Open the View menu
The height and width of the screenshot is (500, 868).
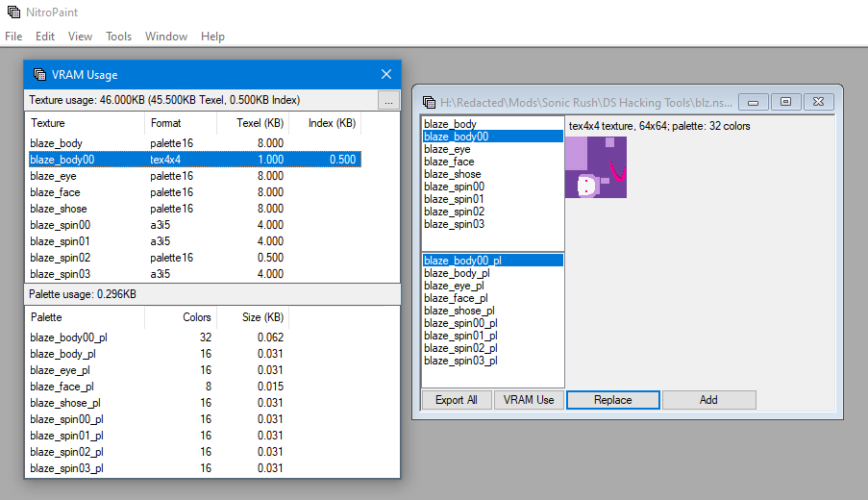80,37
